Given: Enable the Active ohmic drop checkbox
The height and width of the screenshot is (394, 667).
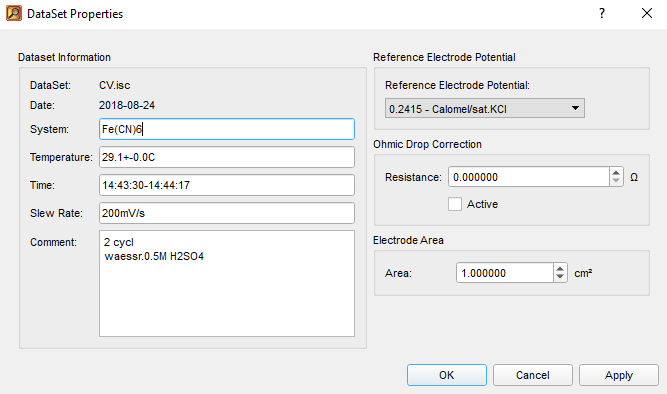Looking at the screenshot, I should pos(455,204).
